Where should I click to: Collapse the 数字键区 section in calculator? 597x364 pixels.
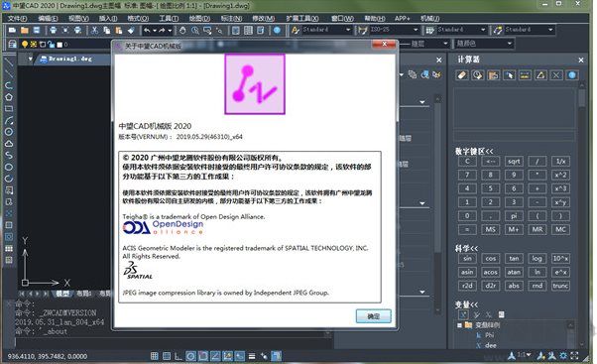[474, 151]
